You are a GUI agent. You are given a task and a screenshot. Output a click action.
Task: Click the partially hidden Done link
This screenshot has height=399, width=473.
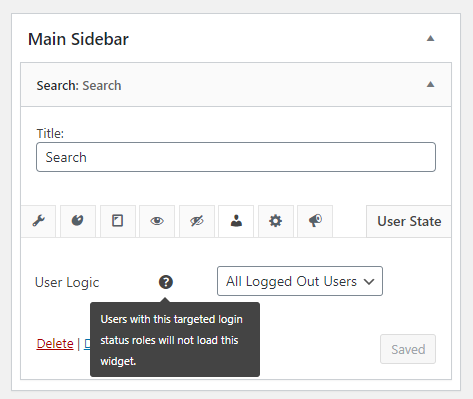click(x=87, y=344)
